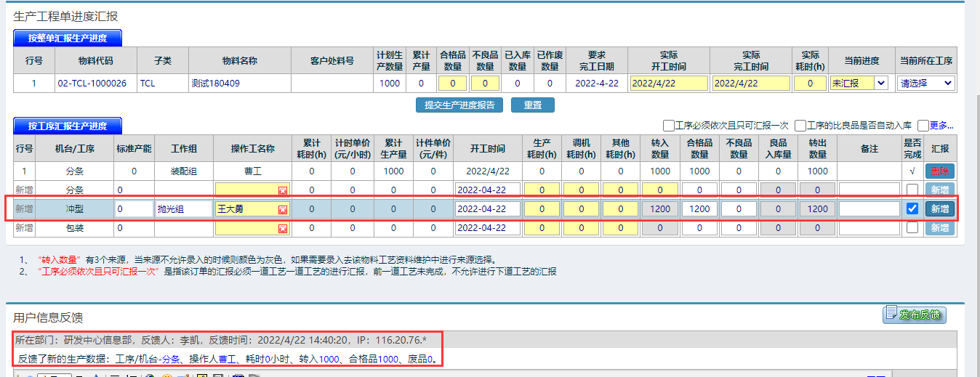The height and width of the screenshot is (377, 980).
Task: Open material code 02-TCL-1000026 link
Action: tap(92, 84)
